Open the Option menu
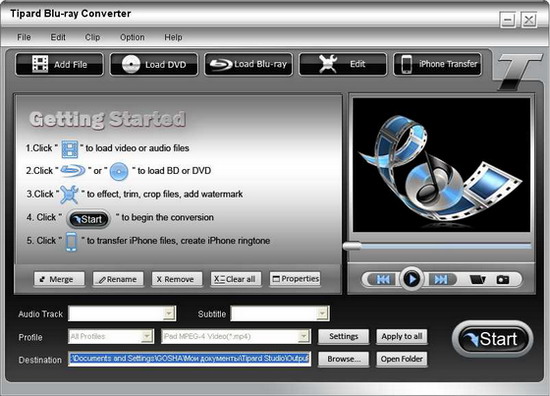This screenshot has height=396, width=550. 132,37
